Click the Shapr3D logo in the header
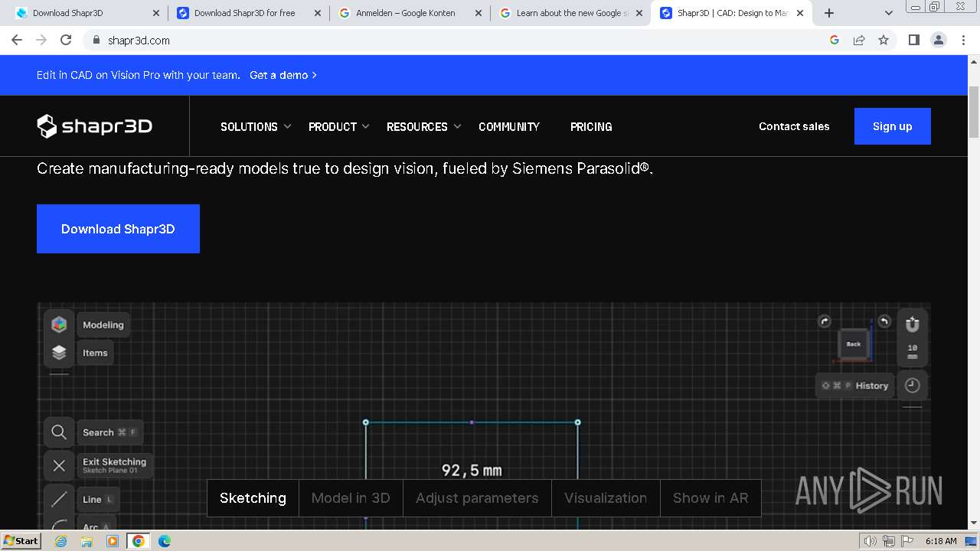The image size is (980, 551). coord(94,126)
